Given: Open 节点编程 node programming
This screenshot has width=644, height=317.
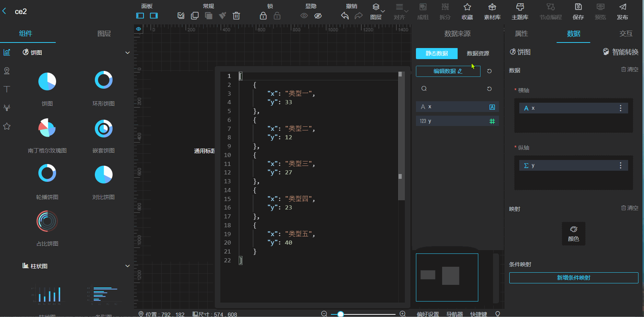Looking at the screenshot, I should (x=551, y=11).
